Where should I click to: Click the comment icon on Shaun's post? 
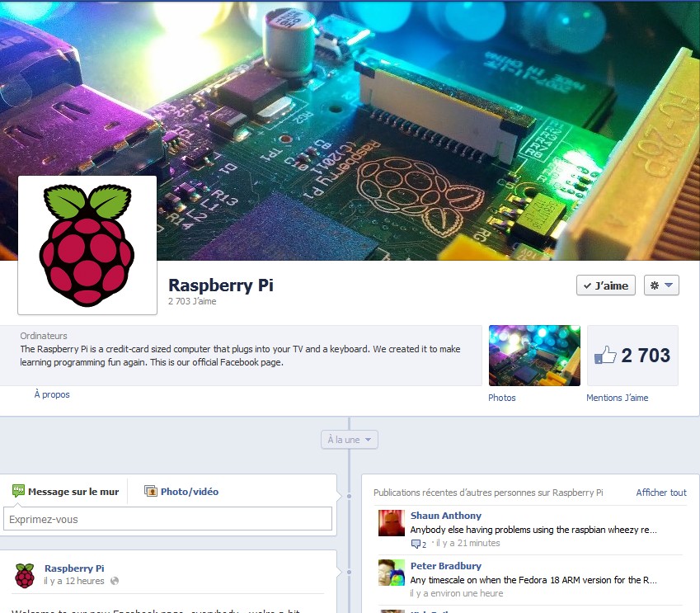[x=416, y=544]
